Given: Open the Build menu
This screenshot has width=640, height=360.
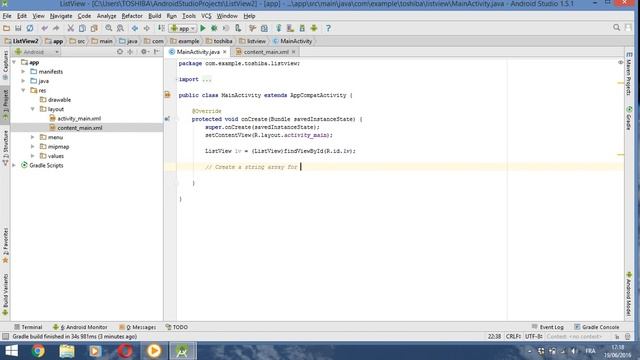Looking at the screenshot, I should 154,16.
